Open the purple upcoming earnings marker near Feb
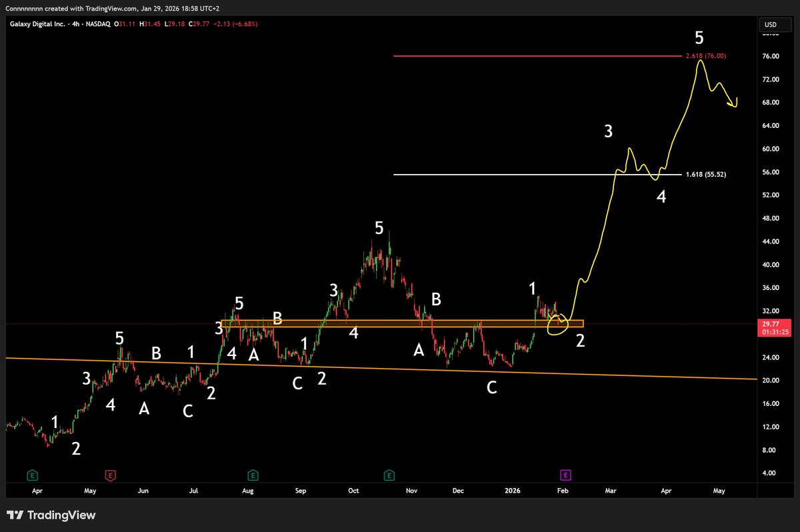The height and width of the screenshot is (532, 800). pyautogui.click(x=565, y=475)
